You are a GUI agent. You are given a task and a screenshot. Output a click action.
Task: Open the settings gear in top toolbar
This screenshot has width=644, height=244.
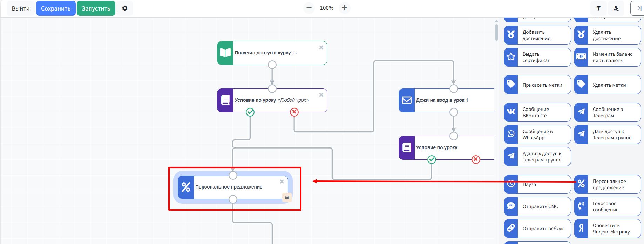125,8
